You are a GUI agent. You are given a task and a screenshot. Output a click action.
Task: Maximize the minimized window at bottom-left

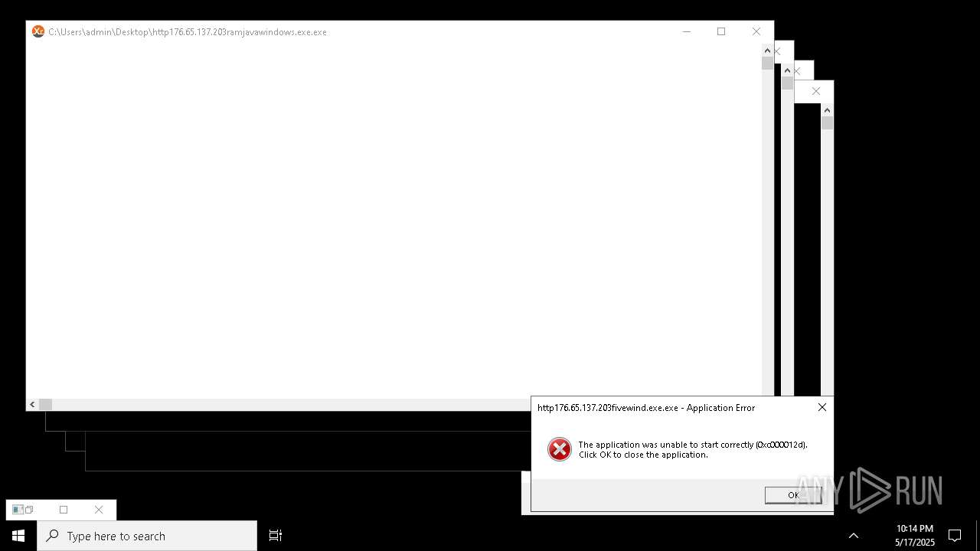[64, 510]
